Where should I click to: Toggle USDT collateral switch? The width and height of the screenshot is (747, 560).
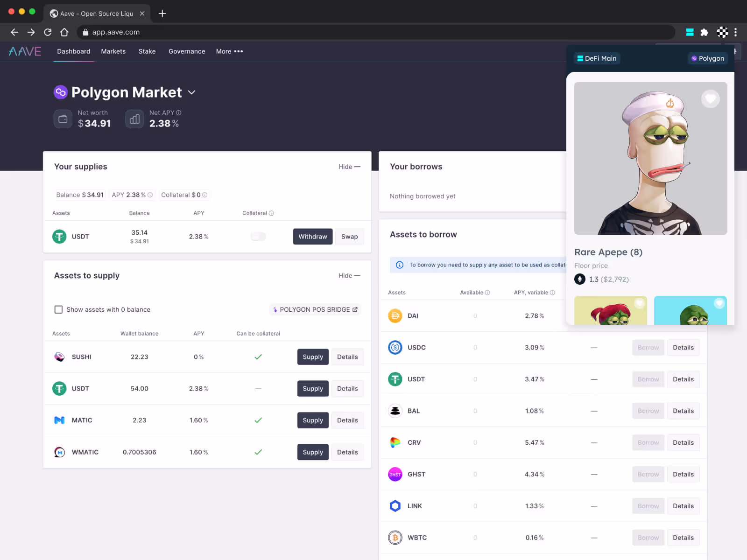pos(258,237)
